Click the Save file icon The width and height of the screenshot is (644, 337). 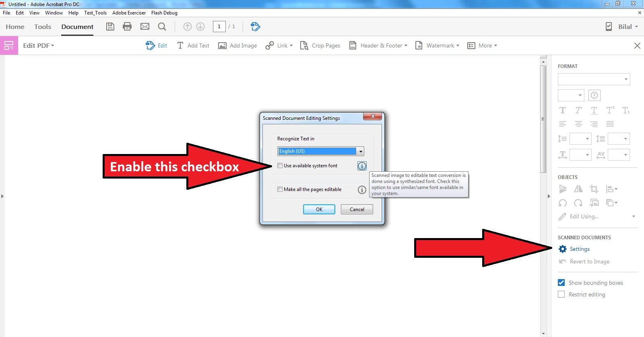click(x=110, y=27)
